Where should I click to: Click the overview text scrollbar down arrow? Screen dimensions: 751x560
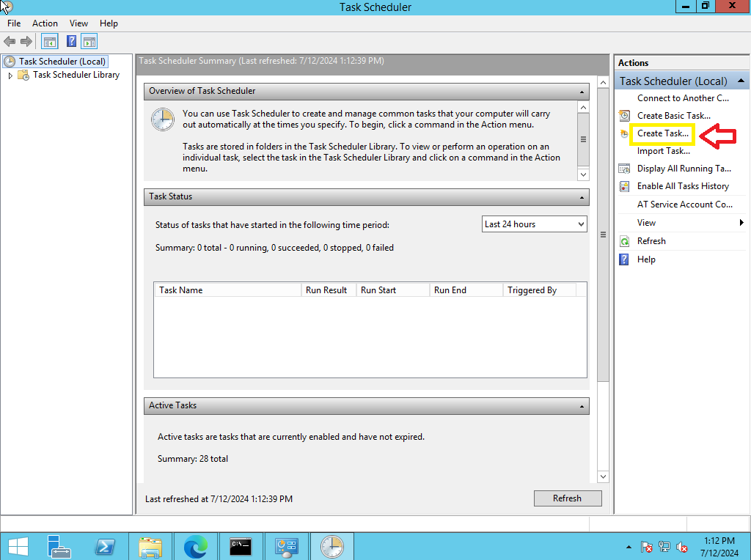tap(583, 174)
